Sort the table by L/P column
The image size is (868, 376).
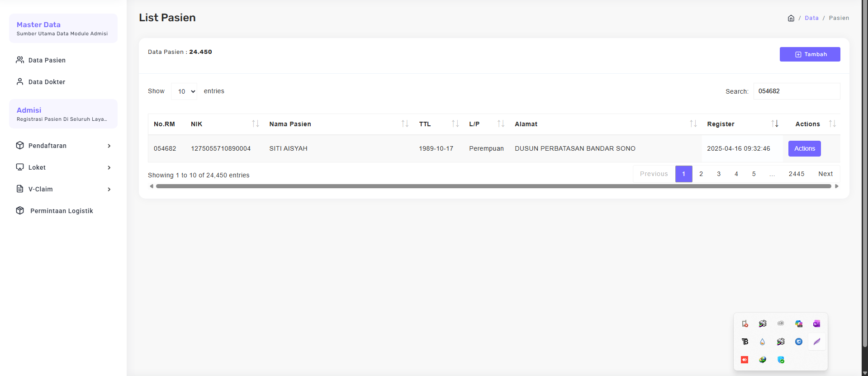pos(501,124)
